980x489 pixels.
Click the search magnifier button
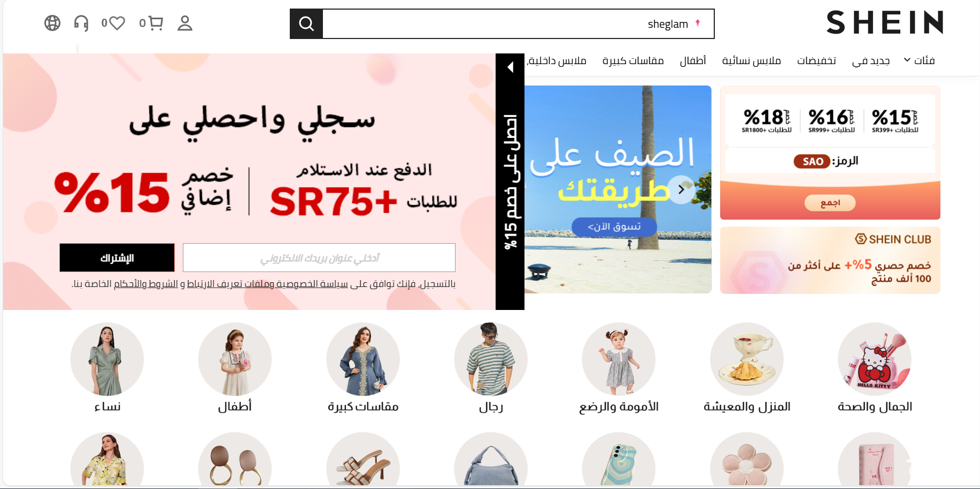pyautogui.click(x=306, y=24)
